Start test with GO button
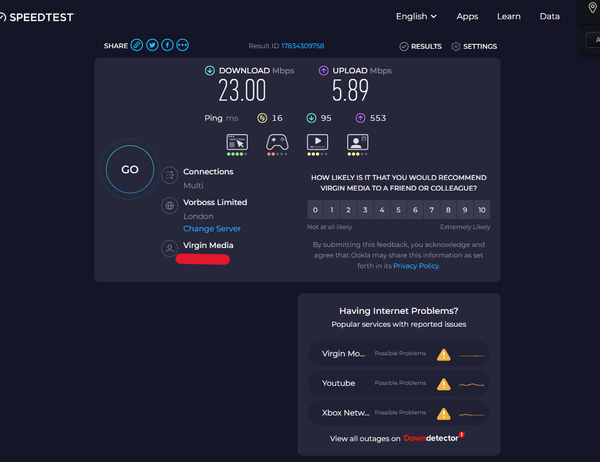This screenshot has width=600, height=462. 130,169
